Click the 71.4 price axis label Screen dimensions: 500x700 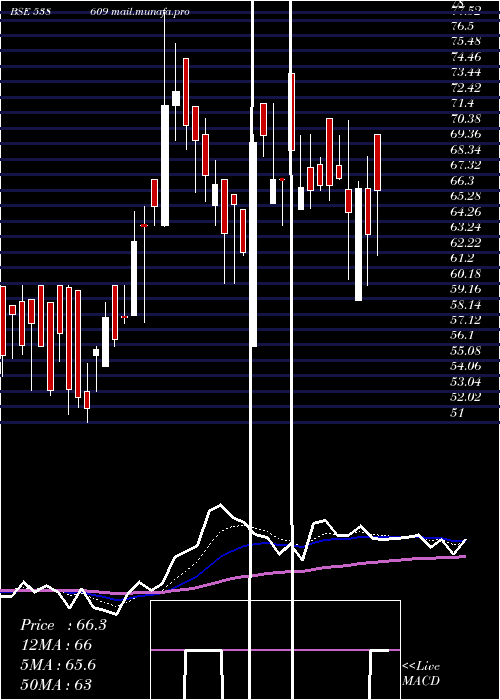(462, 103)
